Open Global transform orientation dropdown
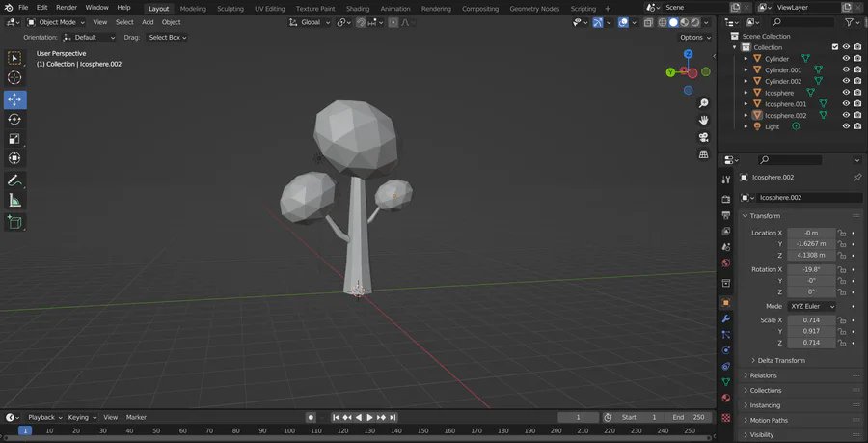Viewport: 868px width, 443px height. (x=310, y=22)
